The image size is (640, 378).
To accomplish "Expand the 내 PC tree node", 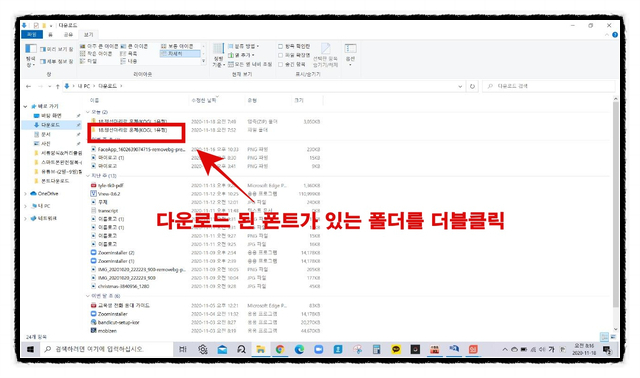I will coord(25,206).
